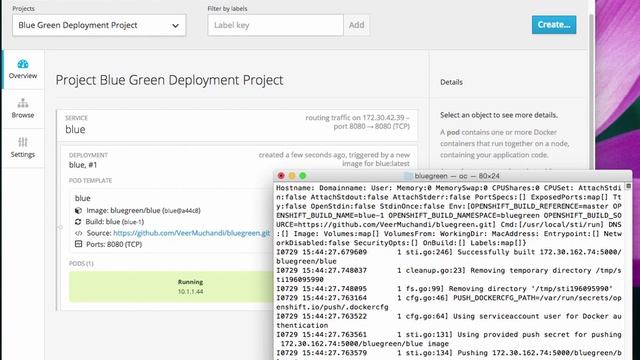Minimize the bluegreen terminal window
This screenshot has width=640, height=360.
[292, 176]
